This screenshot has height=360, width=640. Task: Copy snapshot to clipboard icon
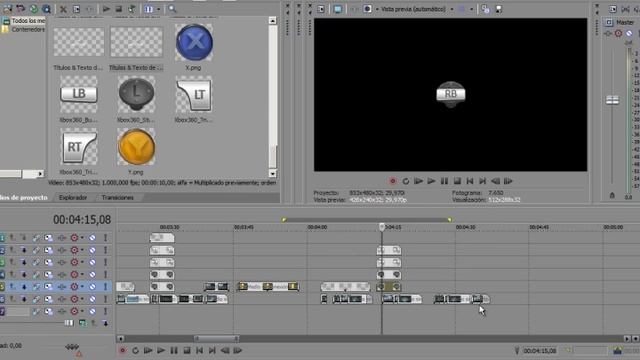(485, 9)
